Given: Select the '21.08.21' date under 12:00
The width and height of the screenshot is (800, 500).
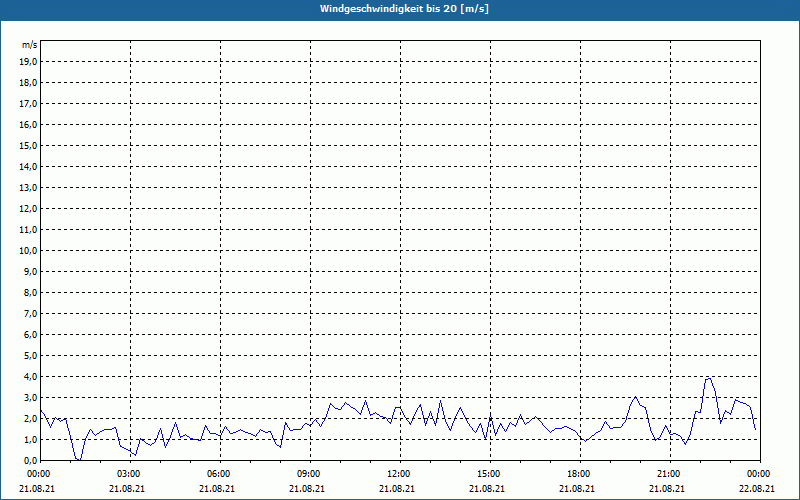Looking at the screenshot, I should pos(397,488).
